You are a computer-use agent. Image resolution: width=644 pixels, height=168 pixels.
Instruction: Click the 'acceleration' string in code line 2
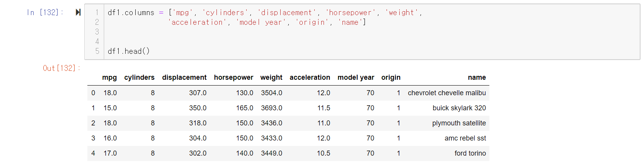click(x=197, y=22)
